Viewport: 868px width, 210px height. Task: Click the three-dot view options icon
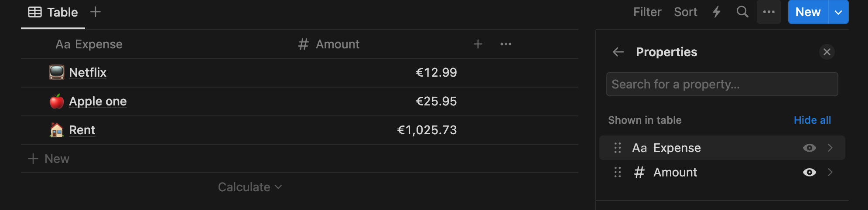769,12
